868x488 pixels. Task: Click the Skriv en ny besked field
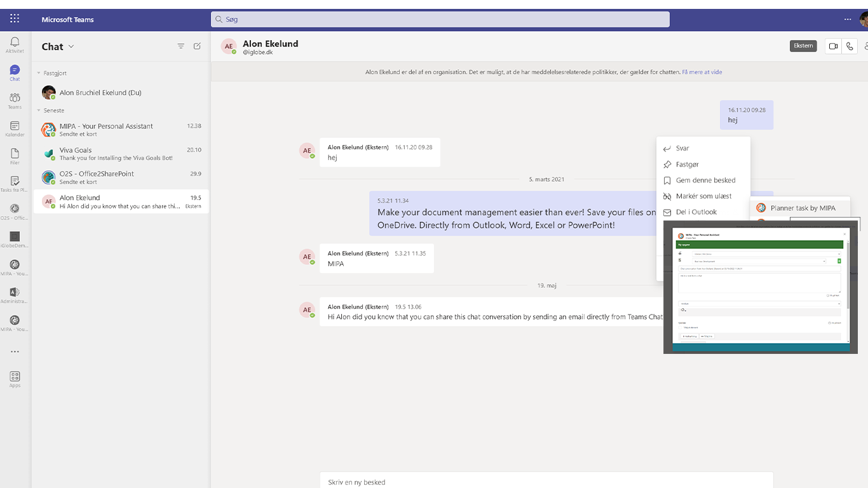point(546,482)
